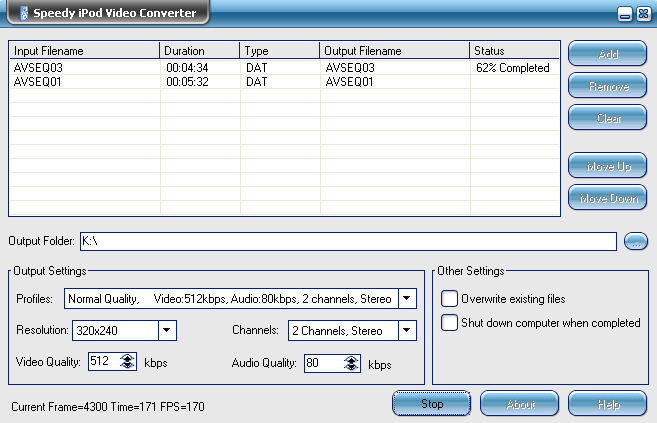Click the Status column header
The height and width of the screenshot is (423, 657).
click(x=514, y=51)
